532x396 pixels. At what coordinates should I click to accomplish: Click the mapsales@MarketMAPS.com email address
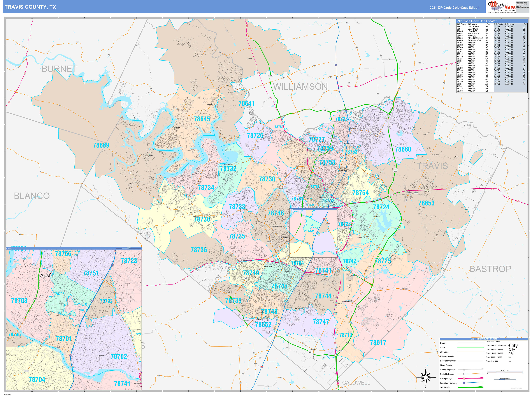(523, 7)
